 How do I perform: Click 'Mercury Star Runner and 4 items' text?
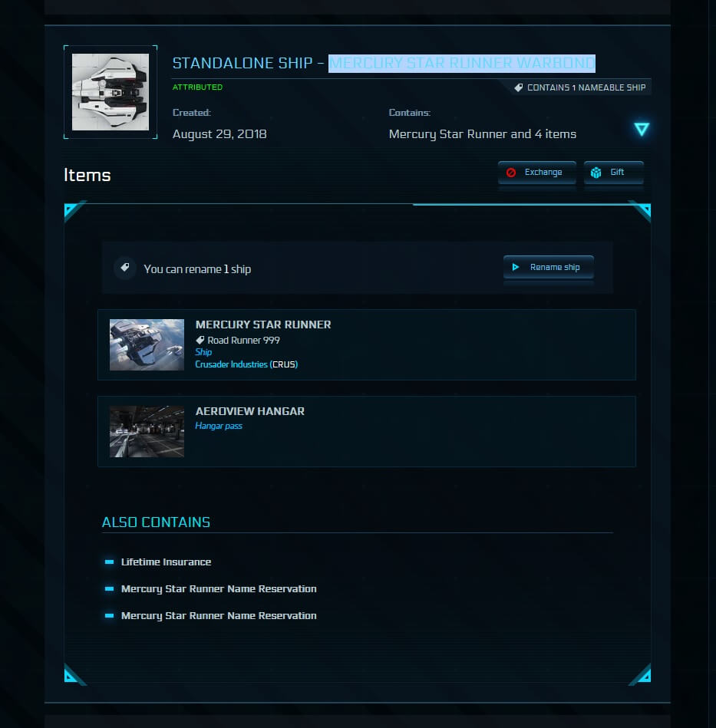click(x=483, y=134)
